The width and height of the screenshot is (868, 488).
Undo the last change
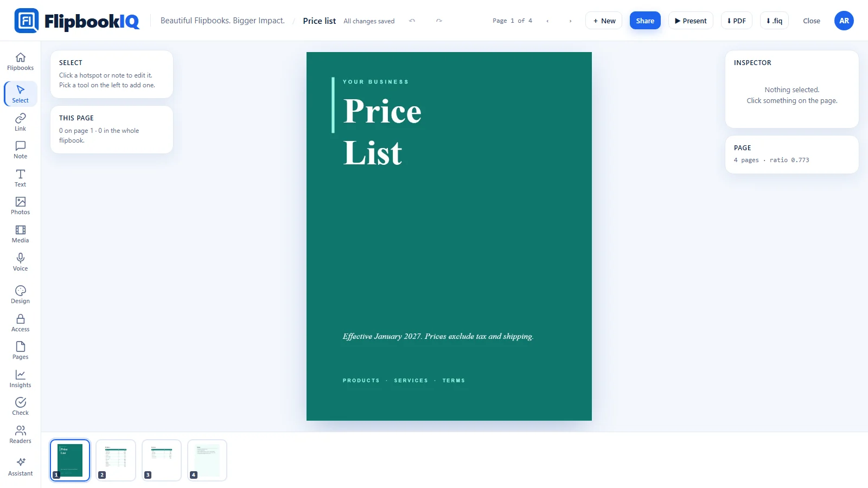point(412,21)
